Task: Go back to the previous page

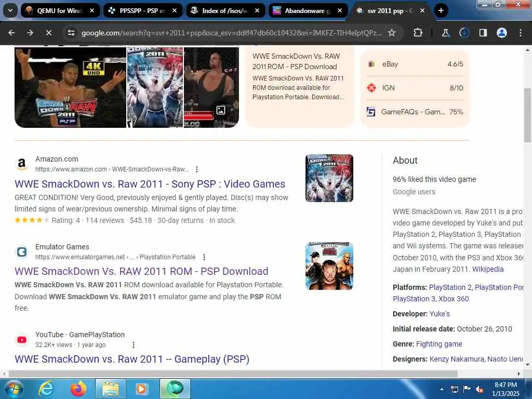Action: (11, 33)
